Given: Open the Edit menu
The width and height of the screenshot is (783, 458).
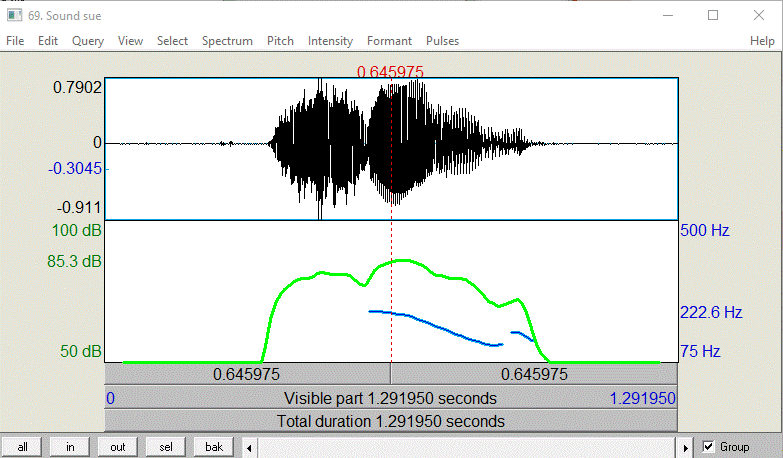Looking at the screenshot, I should [x=48, y=41].
